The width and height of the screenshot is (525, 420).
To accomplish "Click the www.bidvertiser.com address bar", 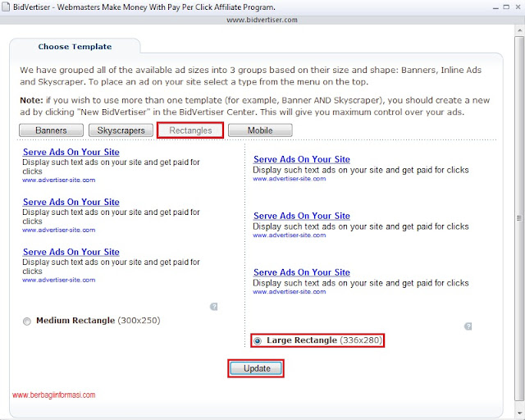I will (262, 20).
